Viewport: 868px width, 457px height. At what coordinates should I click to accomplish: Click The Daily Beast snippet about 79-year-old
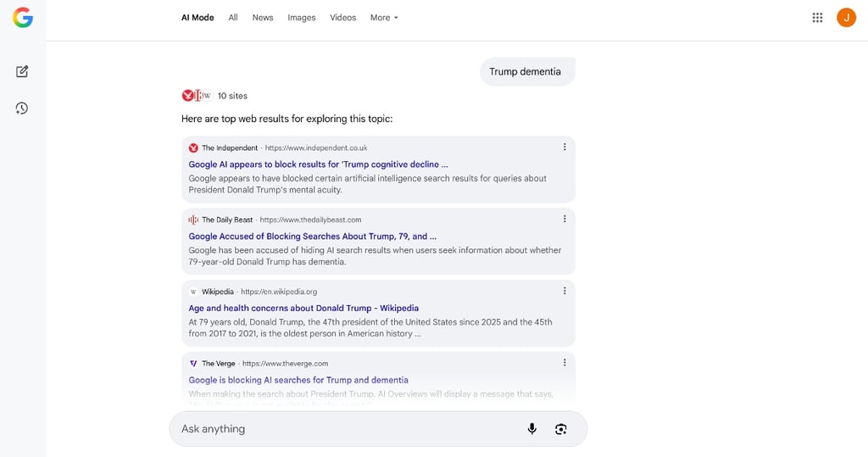point(375,256)
